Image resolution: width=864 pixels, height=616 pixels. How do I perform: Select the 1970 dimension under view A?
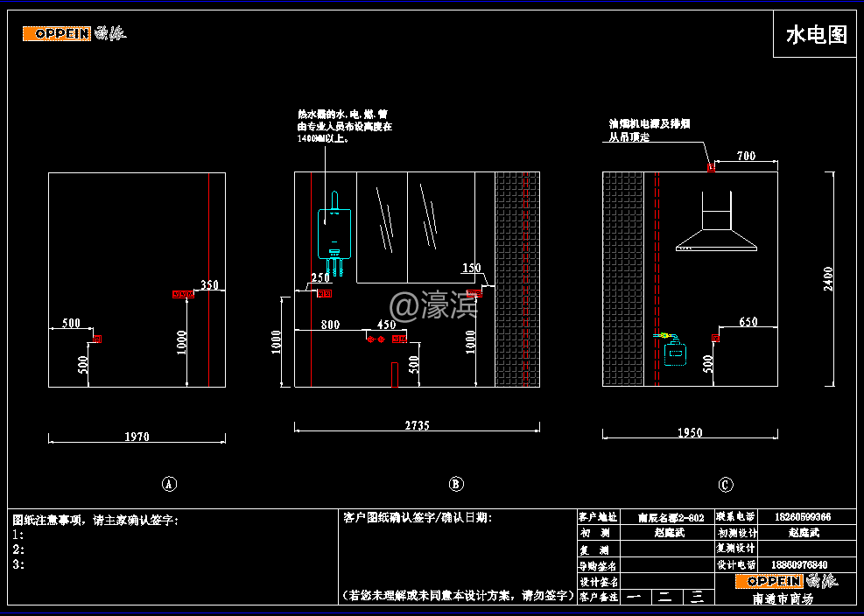click(137, 436)
